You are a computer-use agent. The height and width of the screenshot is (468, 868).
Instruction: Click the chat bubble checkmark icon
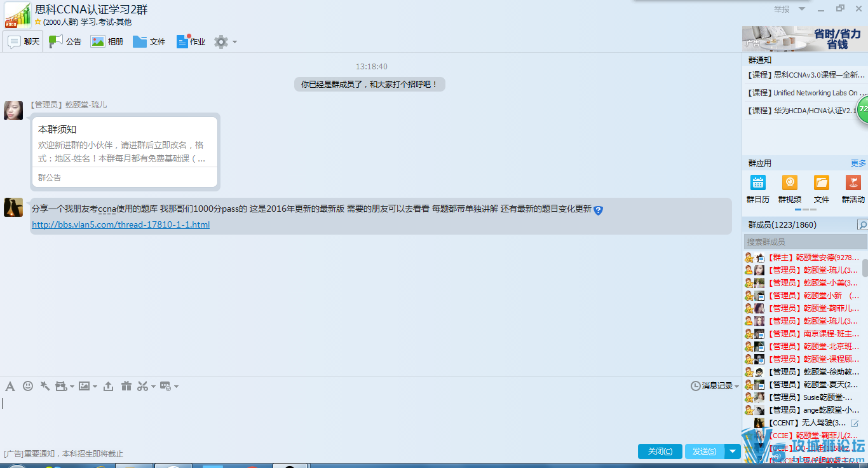165,386
